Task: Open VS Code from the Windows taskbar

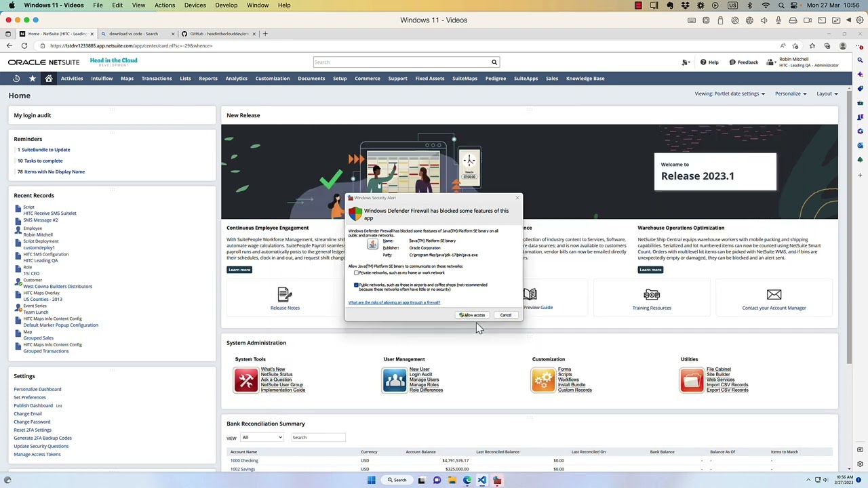Action: [482, 481]
